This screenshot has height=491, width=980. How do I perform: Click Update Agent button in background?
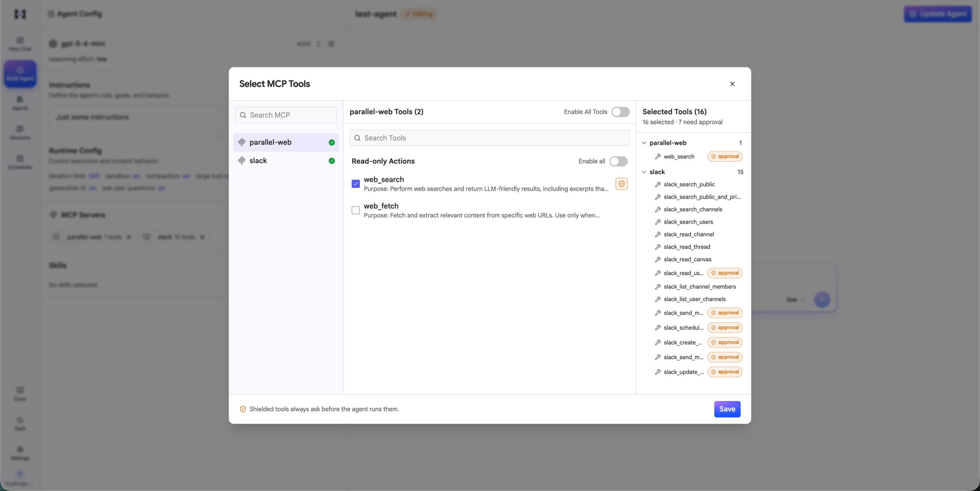[x=937, y=14]
